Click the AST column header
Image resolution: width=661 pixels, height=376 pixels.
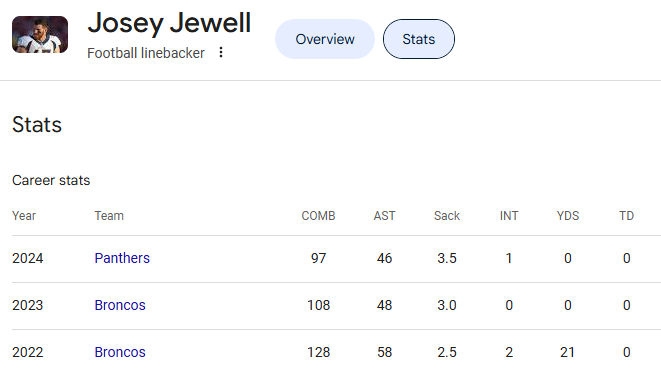[384, 216]
